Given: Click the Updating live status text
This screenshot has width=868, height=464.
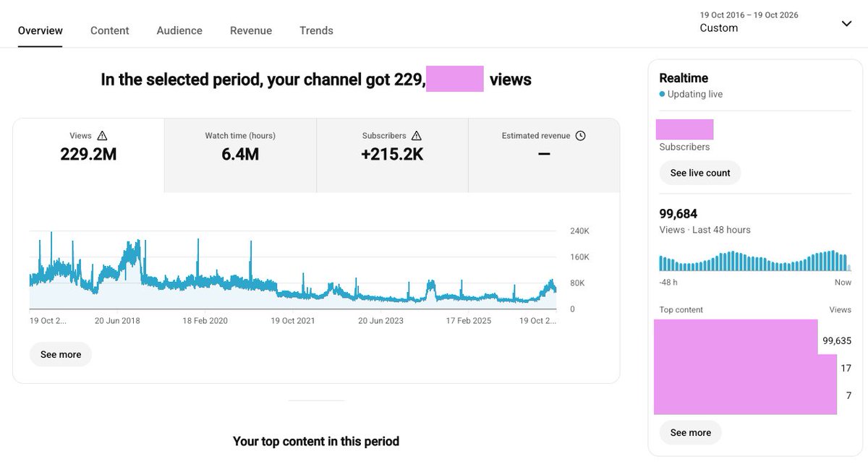Looking at the screenshot, I should point(694,95).
